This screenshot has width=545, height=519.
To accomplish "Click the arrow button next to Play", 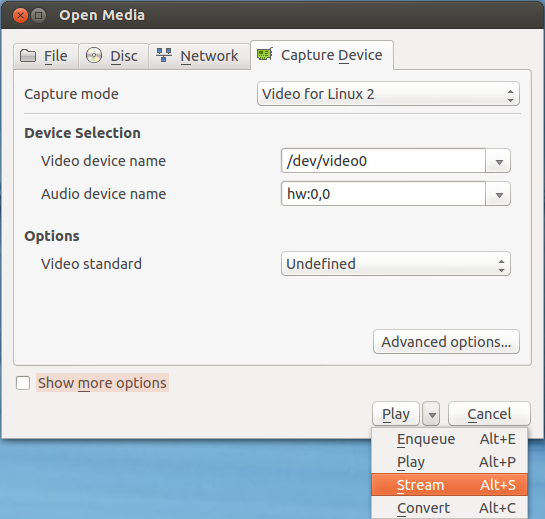I will 431,414.
